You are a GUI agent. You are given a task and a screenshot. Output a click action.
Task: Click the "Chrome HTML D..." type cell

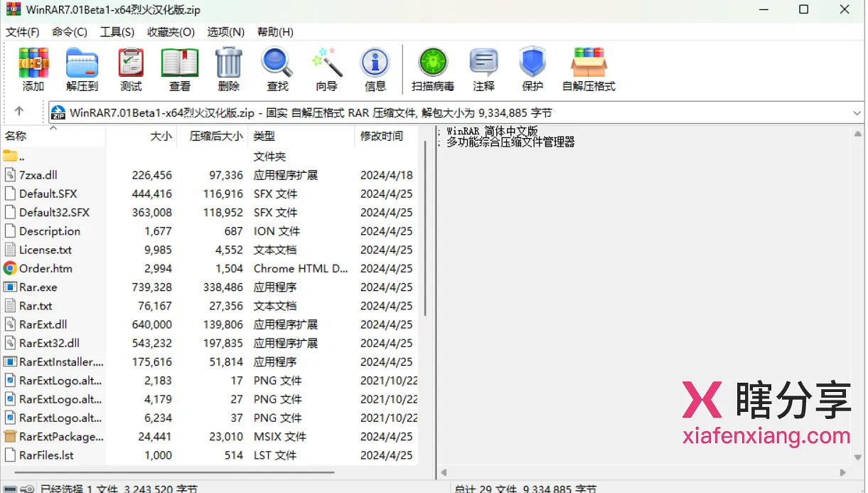(x=301, y=268)
